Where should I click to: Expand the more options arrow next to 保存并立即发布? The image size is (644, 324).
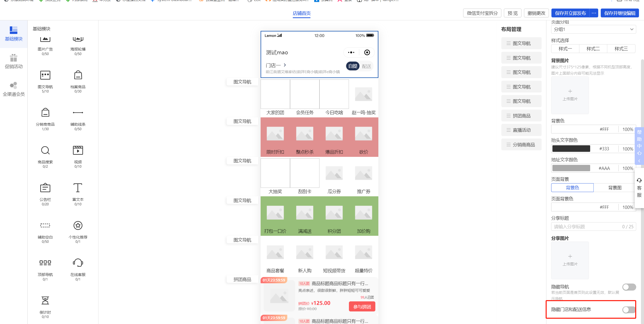594,13
